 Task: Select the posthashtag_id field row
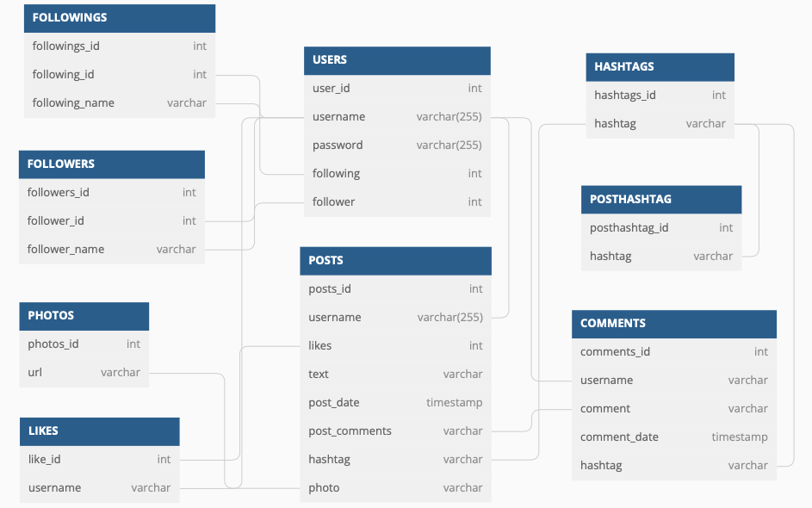[x=661, y=228]
